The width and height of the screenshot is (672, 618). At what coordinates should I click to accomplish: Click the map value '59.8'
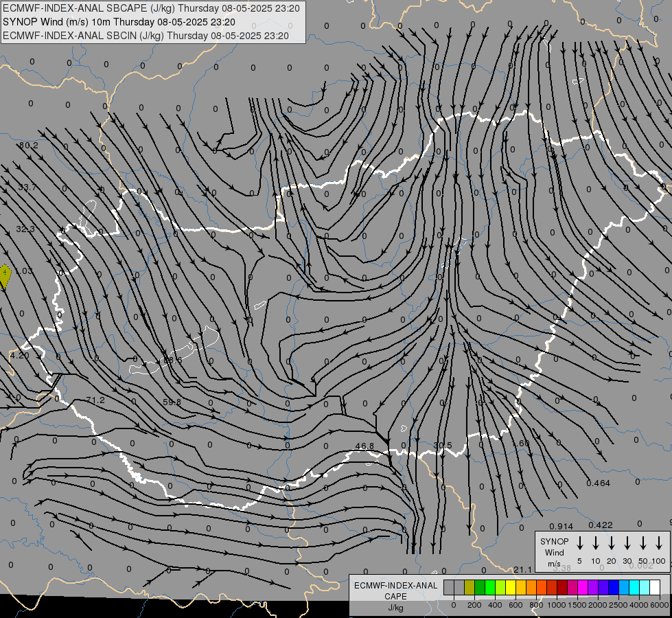(x=172, y=402)
